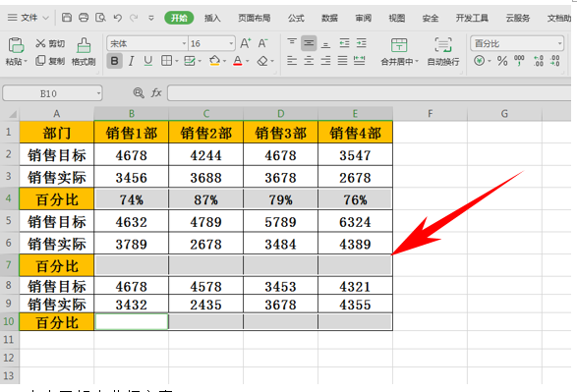Increase font size with A+ icon
The width and height of the screenshot is (577, 392).
[x=246, y=43]
